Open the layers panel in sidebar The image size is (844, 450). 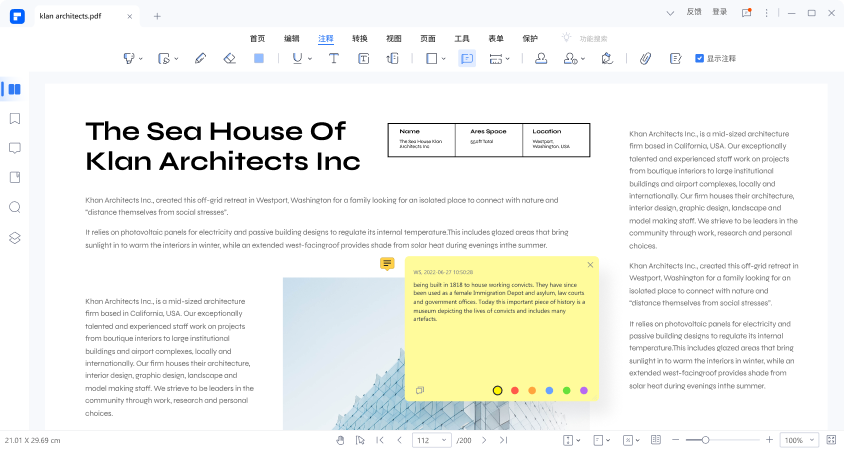pyautogui.click(x=15, y=237)
